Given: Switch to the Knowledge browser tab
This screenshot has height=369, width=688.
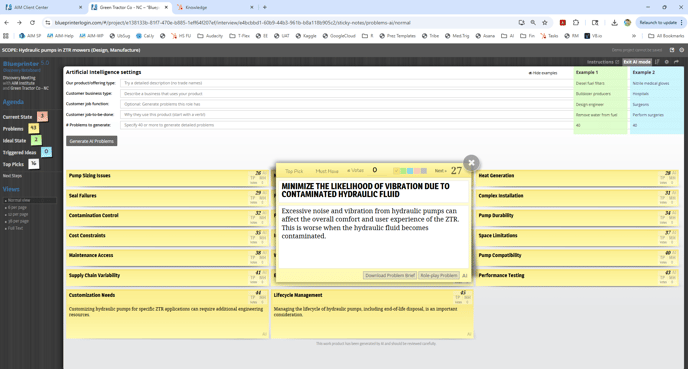Looking at the screenshot, I should point(215,7).
